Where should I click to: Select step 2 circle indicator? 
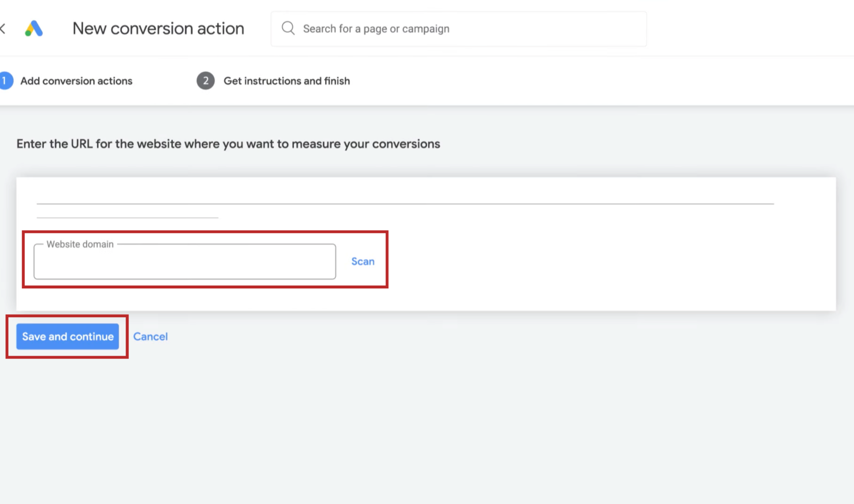click(x=205, y=81)
